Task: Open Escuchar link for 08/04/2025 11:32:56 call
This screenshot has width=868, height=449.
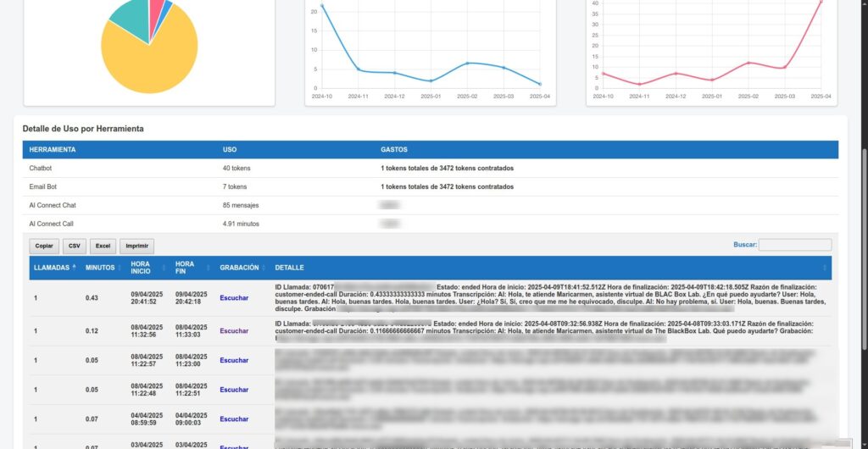Action: 234,331
